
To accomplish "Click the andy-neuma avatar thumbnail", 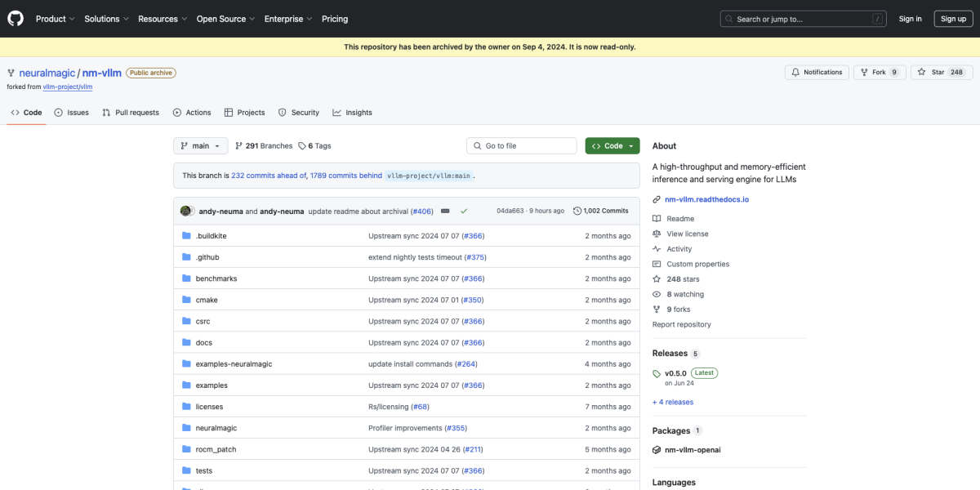I will pyautogui.click(x=186, y=211).
